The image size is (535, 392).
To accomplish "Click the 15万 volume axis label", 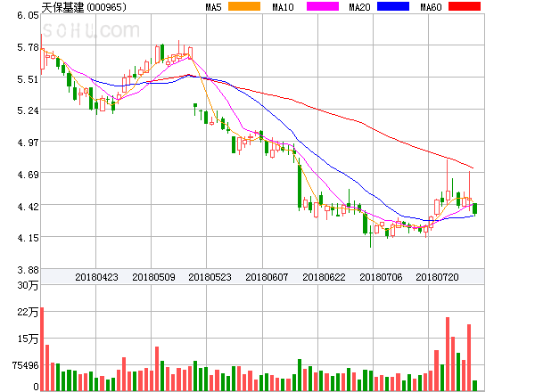I will click(x=28, y=339).
